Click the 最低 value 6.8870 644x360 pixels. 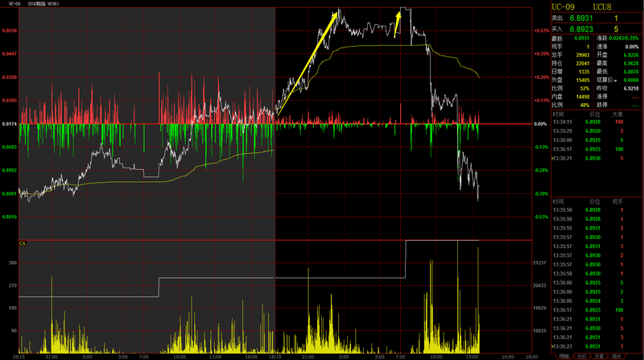click(631, 72)
